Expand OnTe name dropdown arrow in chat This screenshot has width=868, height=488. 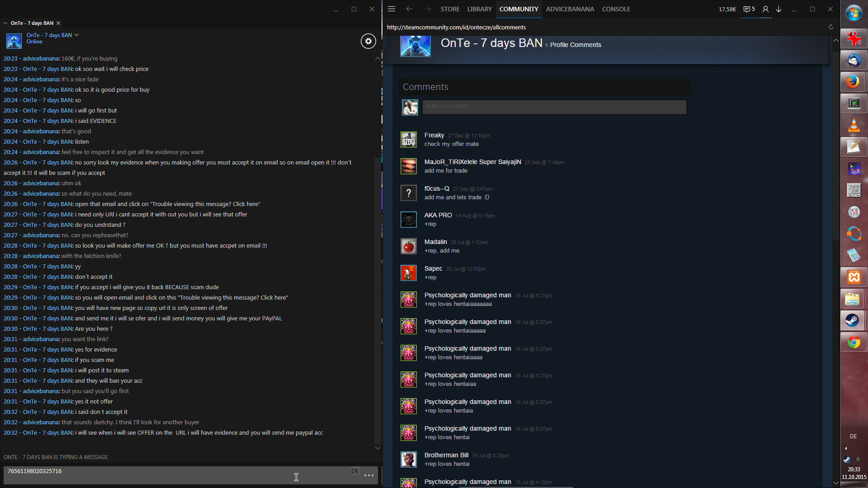point(76,35)
